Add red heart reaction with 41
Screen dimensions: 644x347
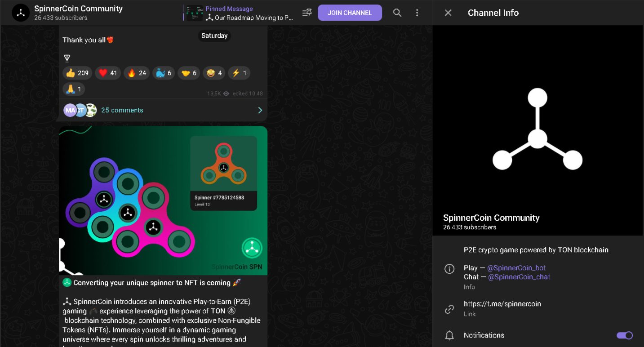108,73
